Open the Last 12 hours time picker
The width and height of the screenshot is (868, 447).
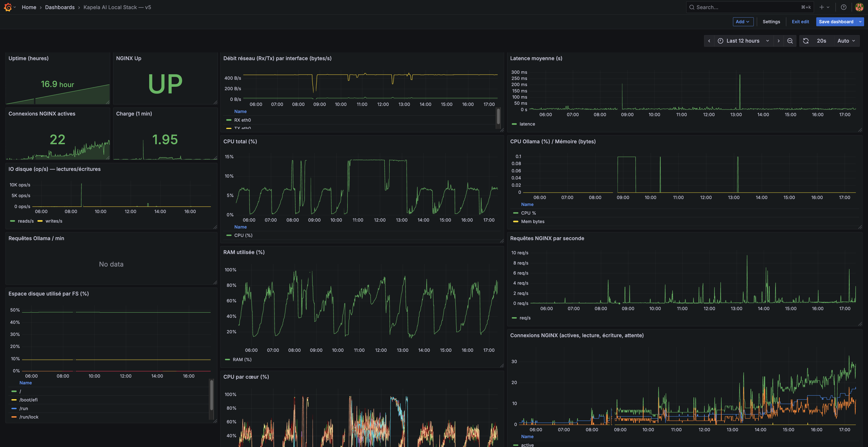click(743, 41)
